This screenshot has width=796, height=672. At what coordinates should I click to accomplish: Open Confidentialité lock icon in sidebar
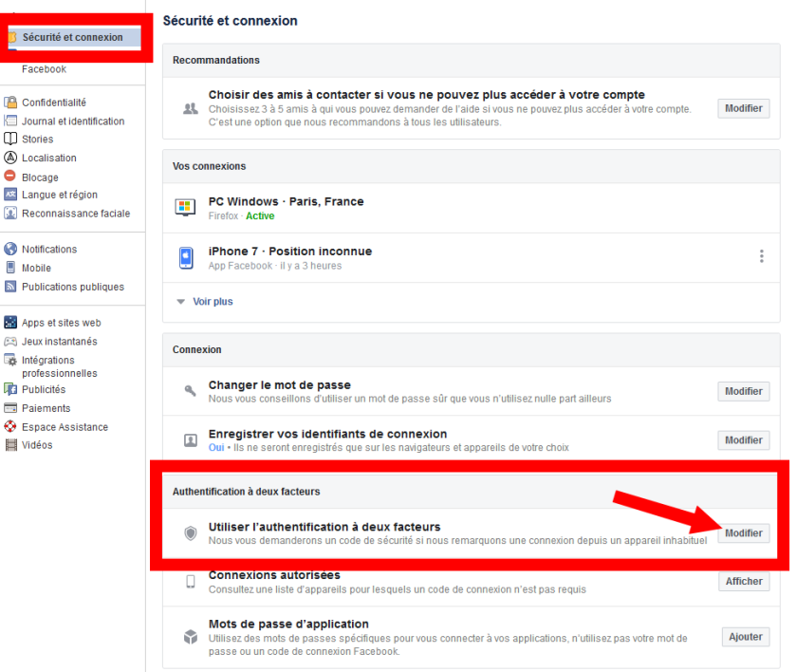10,103
